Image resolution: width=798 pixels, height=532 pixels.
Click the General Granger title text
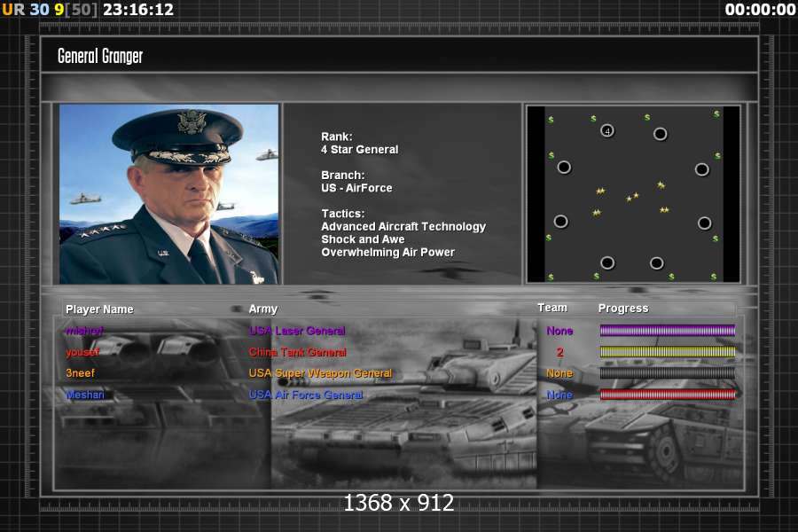point(100,56)
